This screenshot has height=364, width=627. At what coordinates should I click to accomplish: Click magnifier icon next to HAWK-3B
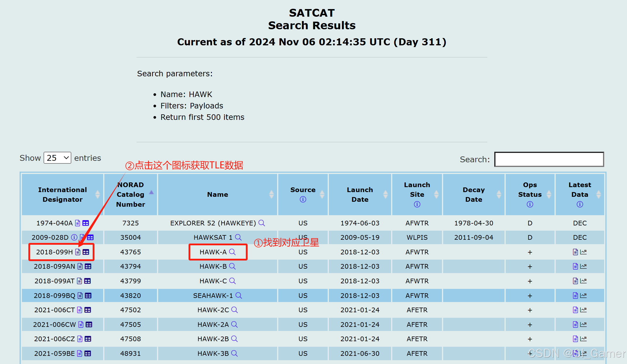[234, 353]
